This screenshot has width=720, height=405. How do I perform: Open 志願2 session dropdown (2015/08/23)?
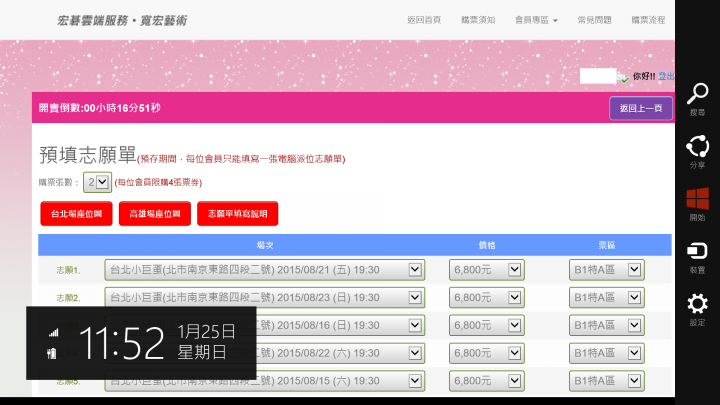tap(264, 298)
